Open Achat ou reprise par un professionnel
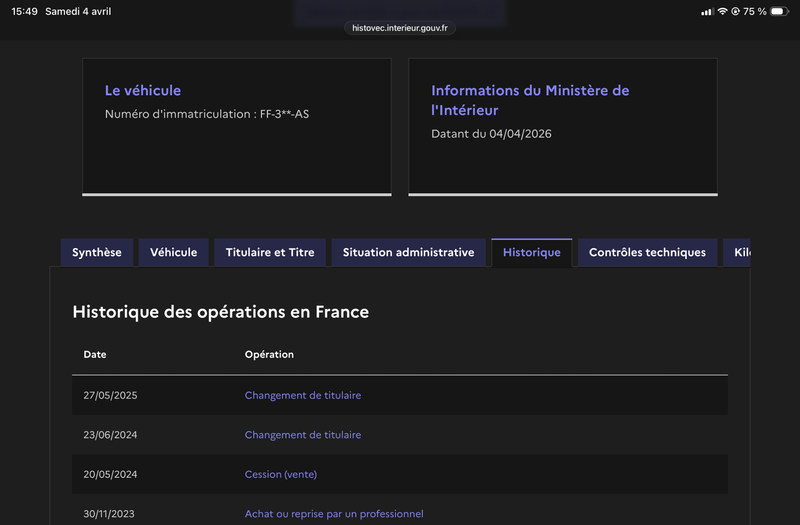 coord(334,514)
